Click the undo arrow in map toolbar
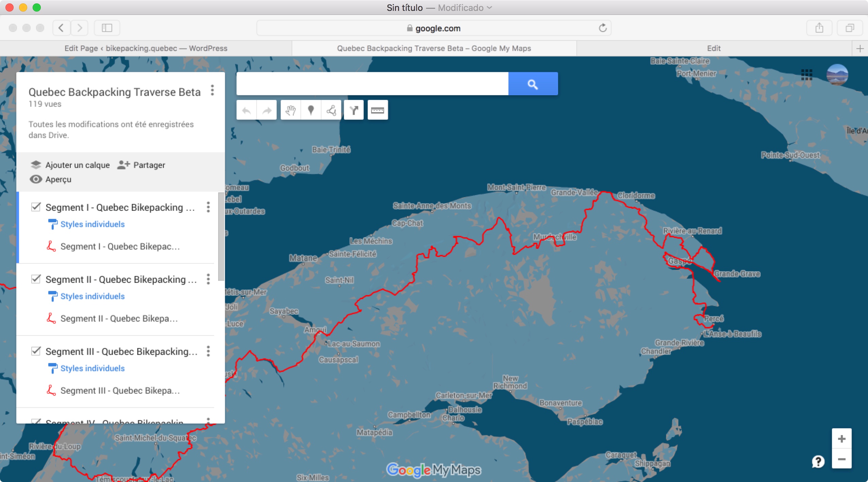 tap(246, 110)
